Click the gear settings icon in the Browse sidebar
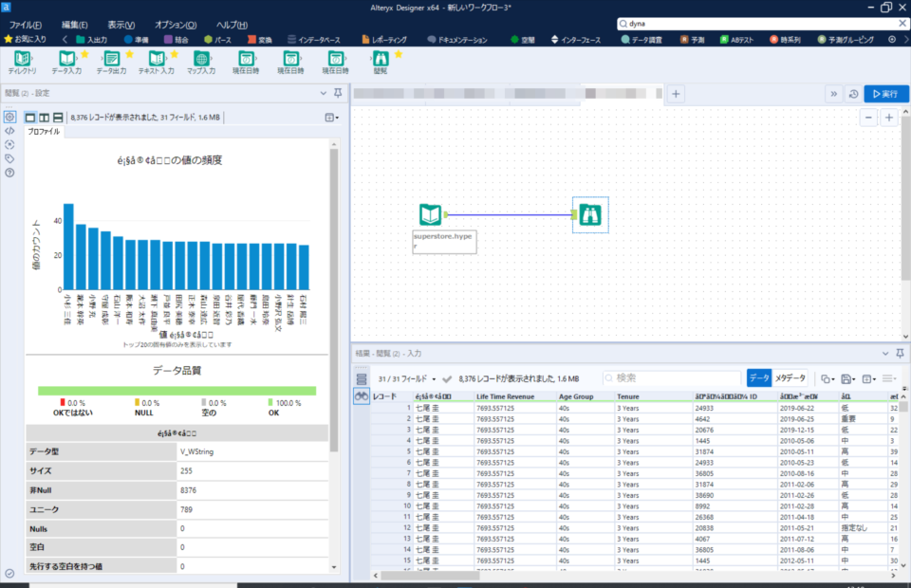This screenshot has width=911, height=588. click(9, 116)
